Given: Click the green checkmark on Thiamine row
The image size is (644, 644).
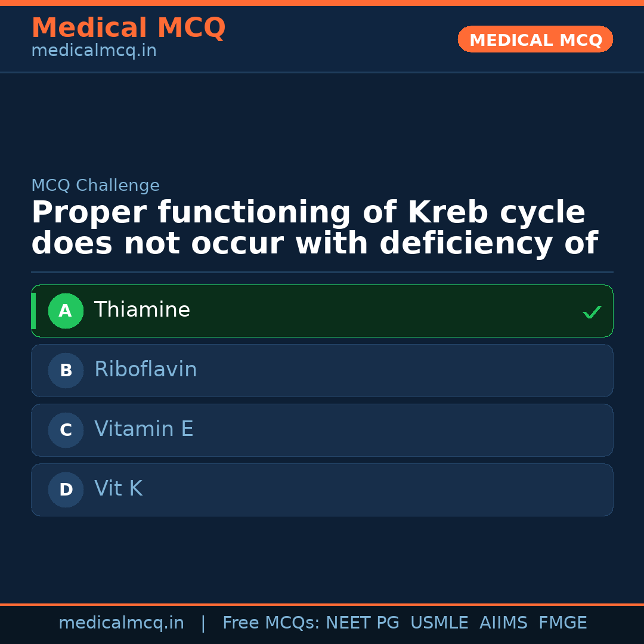Looking at the screenshot, I should [x=592, y=312].
